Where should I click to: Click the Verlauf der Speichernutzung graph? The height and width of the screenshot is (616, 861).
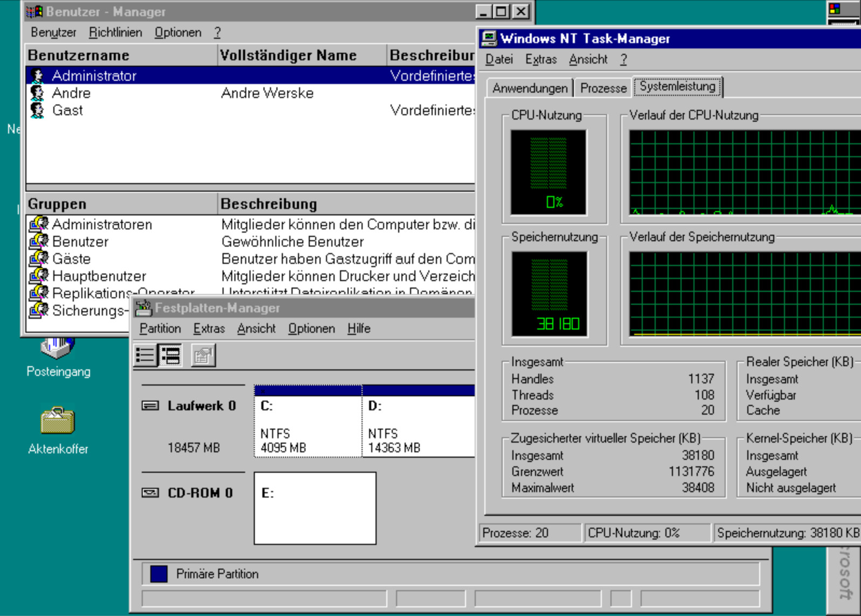coord(745,294)
